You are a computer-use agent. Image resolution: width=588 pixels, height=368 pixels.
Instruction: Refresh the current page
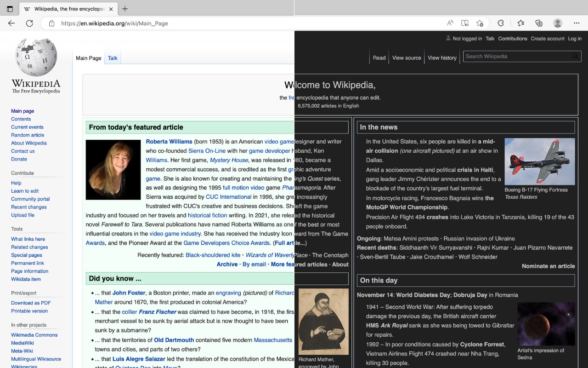29,23
